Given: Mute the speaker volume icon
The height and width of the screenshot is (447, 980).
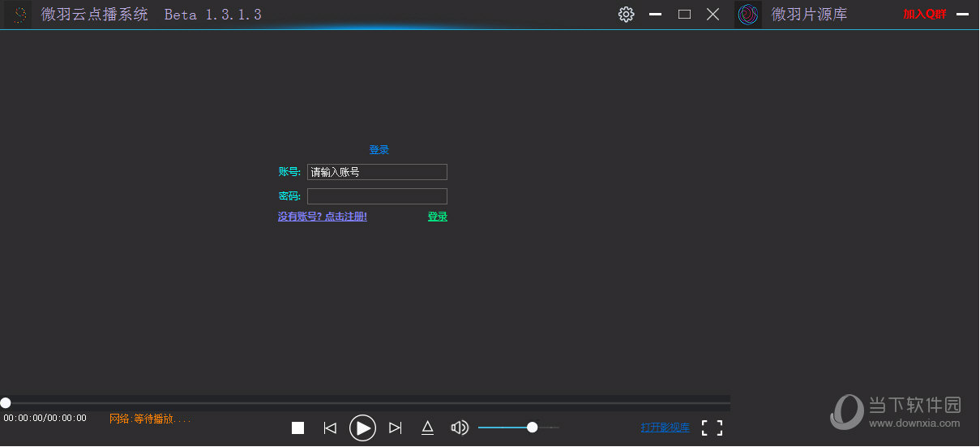Looking at the screenshot, I should 460,428.
